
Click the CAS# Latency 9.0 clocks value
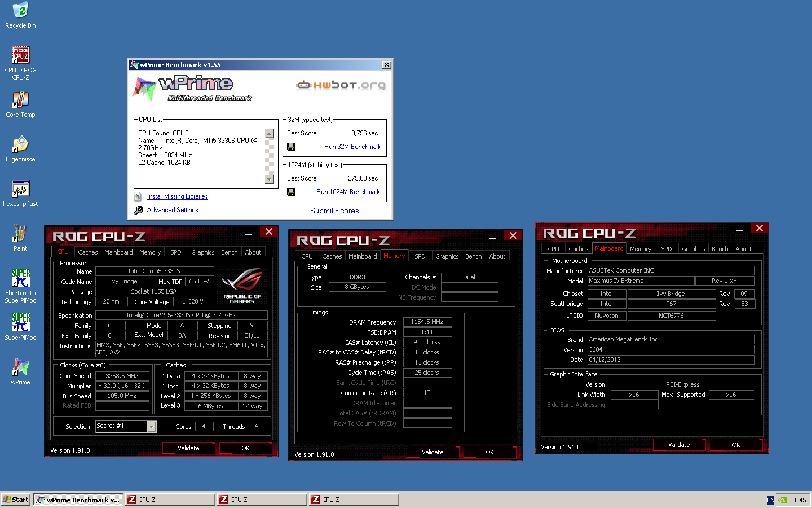pyautogui.click(x=427, y=342)
